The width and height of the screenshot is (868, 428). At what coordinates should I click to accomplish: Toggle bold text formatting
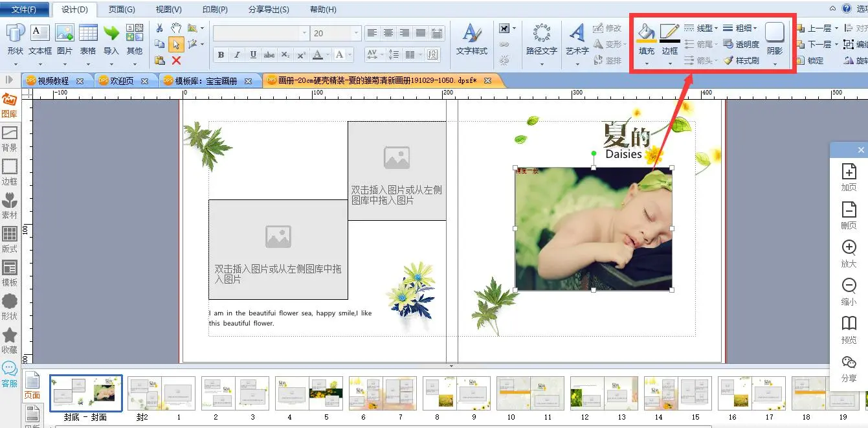(x=221, y=55)
